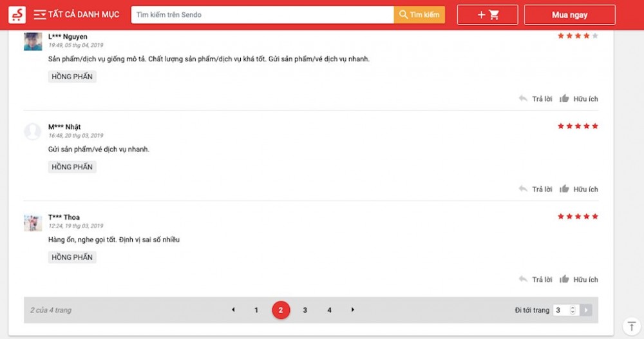Select HỒNG PHẤN tag in L*** Nguyen's review
This screenshot has width=644, height=339.
[x=72, y=77]
